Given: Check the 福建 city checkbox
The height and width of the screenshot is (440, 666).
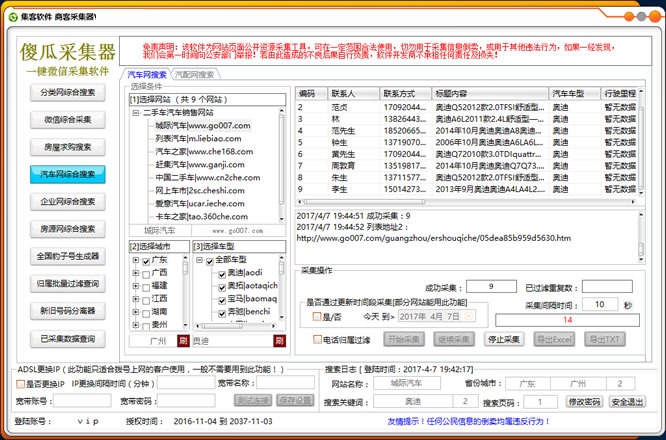Looking at the screenshot, I should click(x=148, y=285).
